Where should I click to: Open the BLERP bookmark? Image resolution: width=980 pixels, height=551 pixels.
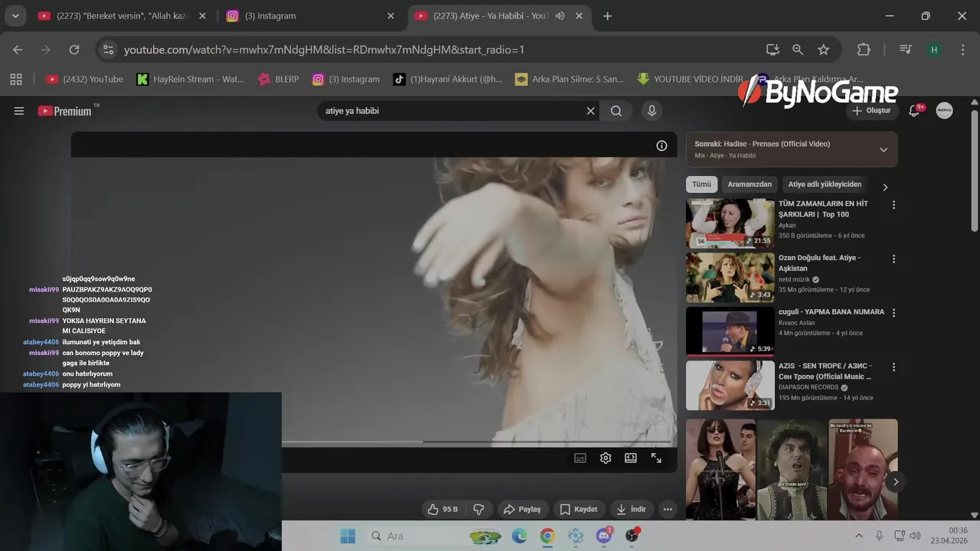(279, 79)
